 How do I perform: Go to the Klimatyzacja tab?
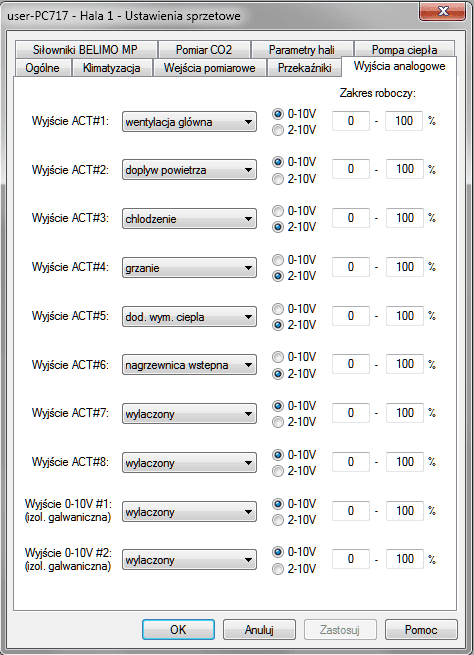[112, 68]
